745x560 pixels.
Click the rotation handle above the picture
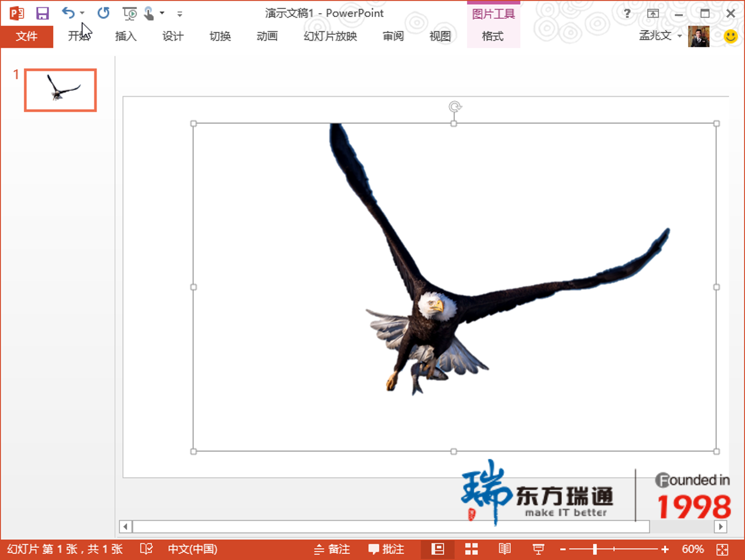click(454, 107)
